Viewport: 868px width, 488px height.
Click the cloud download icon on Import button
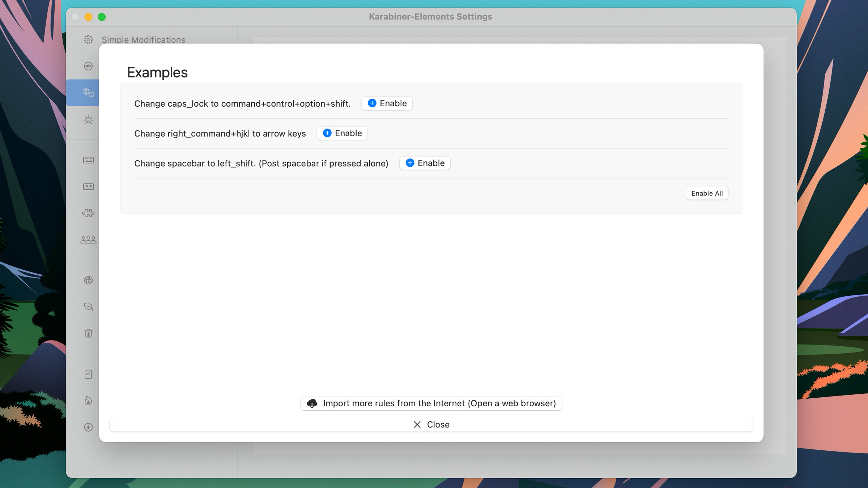(x=312, y=403)
